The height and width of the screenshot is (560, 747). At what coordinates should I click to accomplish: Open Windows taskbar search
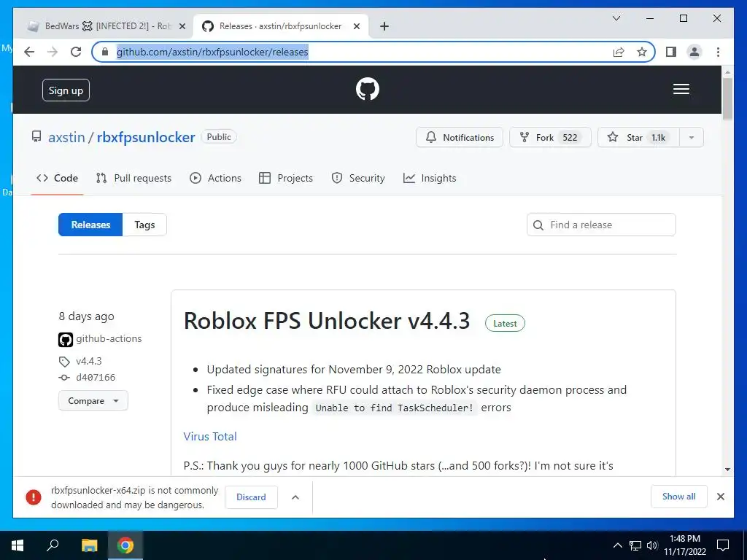pos(53,545)
